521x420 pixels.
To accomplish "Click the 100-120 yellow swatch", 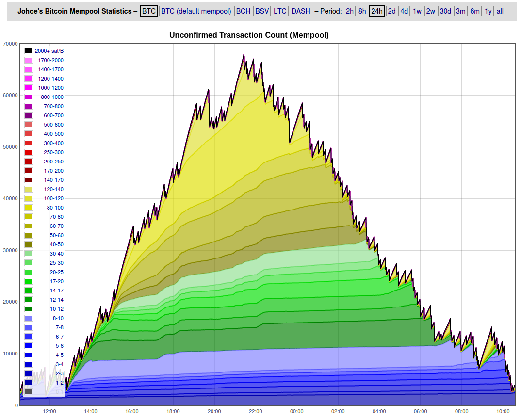I will pyautogui.click(x=29, y=198).
